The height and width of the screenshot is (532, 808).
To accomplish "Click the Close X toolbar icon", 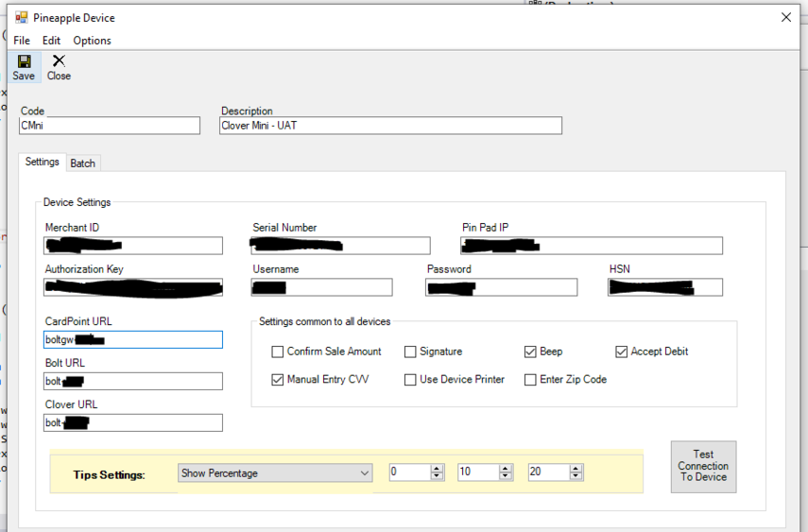I will point(59,60).
